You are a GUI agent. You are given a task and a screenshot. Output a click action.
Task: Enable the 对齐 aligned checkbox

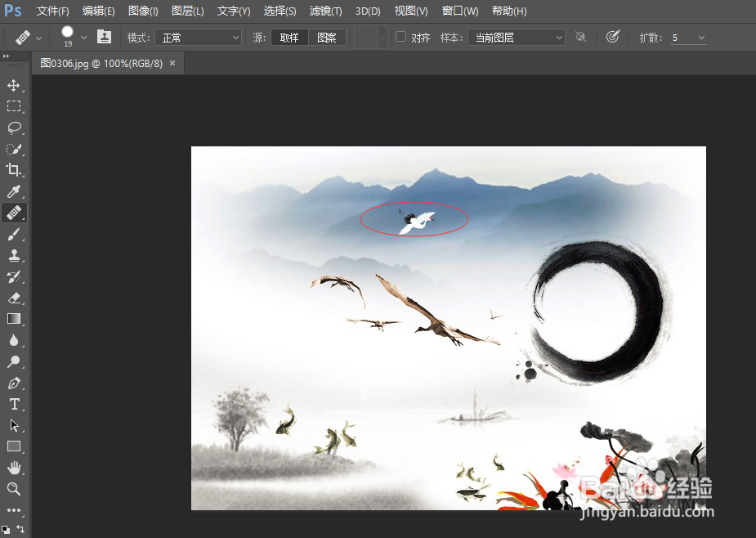point(400,37)
